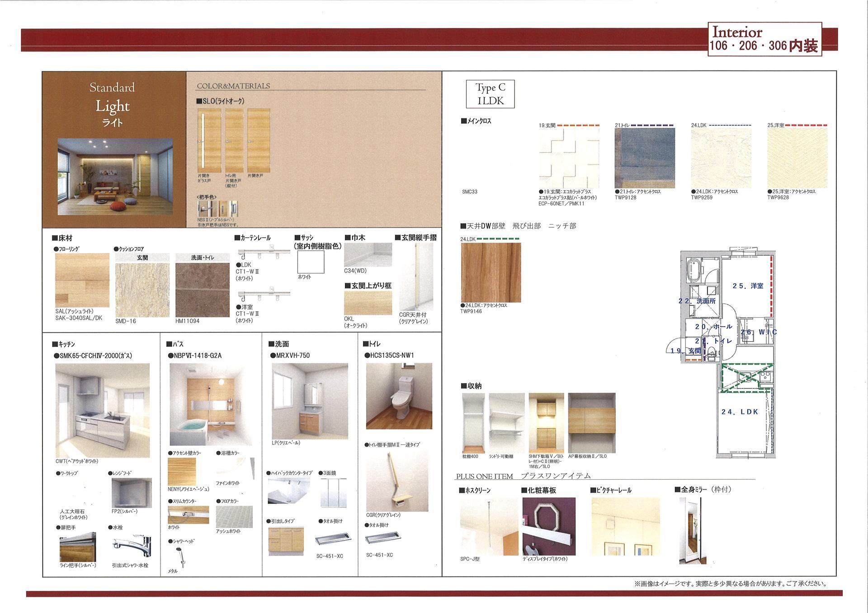Click the SMC33 main cloth code
The height and width of the screenshot is (613, 868).
(470, 192)
